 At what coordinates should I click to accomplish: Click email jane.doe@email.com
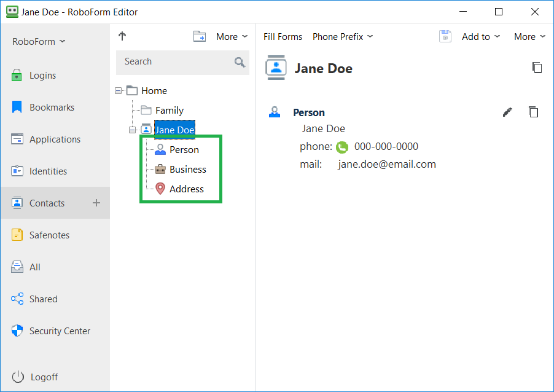coord(387,165)
